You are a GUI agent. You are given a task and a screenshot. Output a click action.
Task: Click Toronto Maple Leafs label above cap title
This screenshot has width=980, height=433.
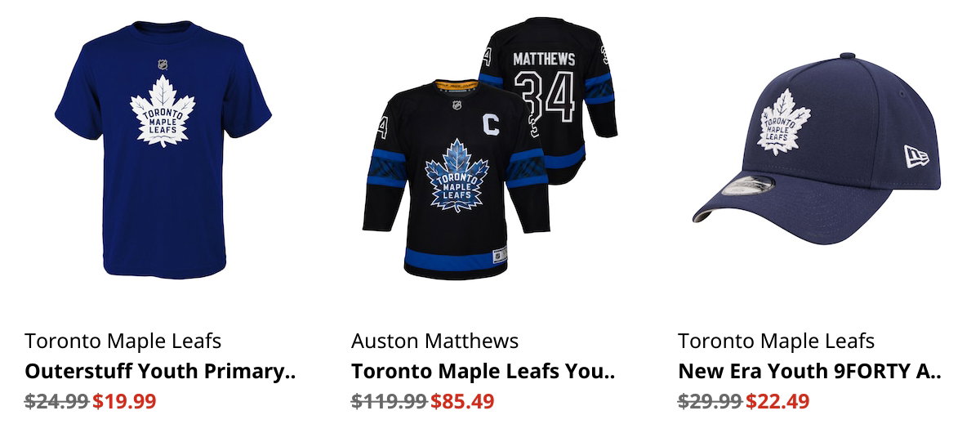pyautogui.click(x=776, y=341)
